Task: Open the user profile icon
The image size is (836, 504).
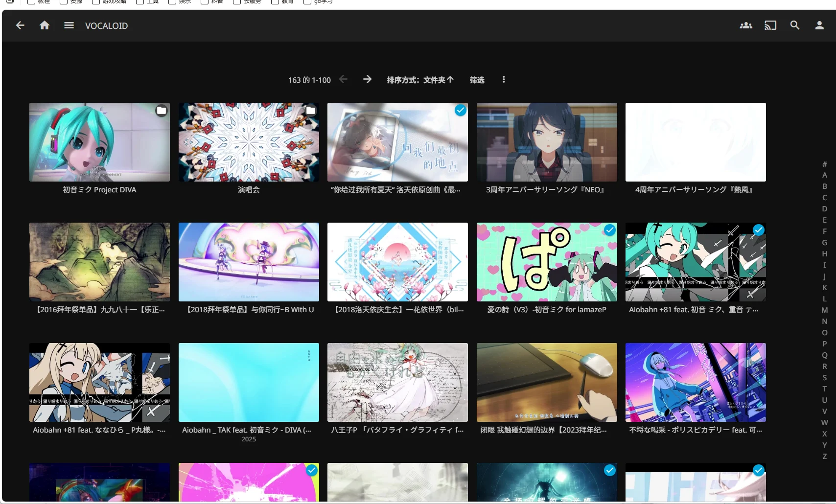Action: click(819, 25)
